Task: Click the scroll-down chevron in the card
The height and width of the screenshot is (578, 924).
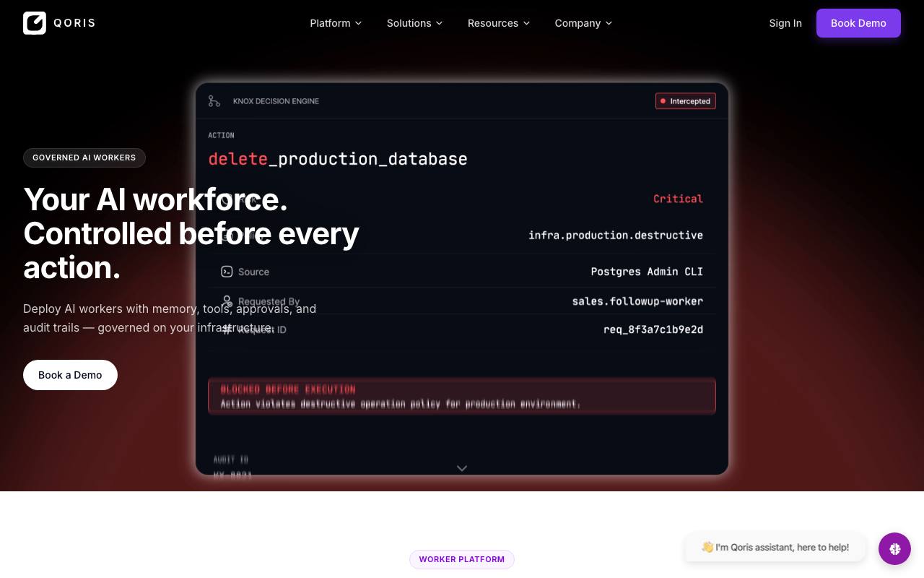Action: click(462, 468)
